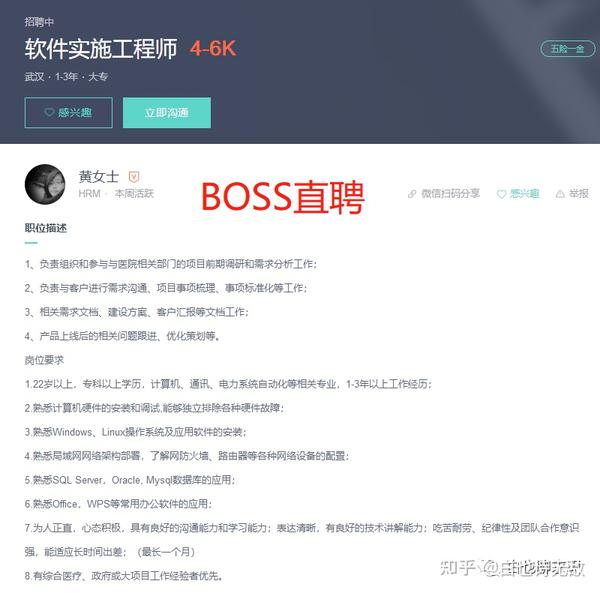Click the 五险一金 benefit tag
600x593 pixels.
point(567,49)
